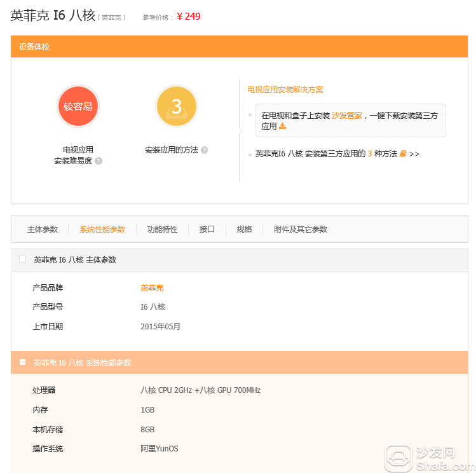Open the 接口 tab

(207, 230)
